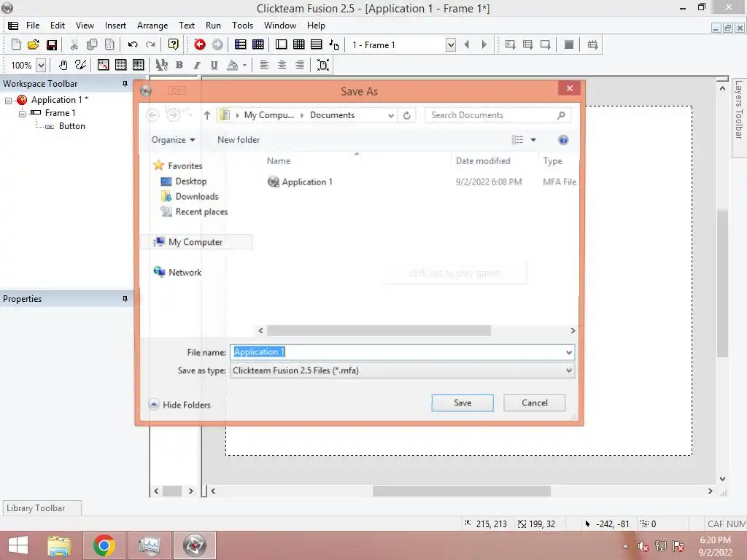747x560 pixels.
Task: Click the Help question mark toolbar icon
Action: (174, 44)
